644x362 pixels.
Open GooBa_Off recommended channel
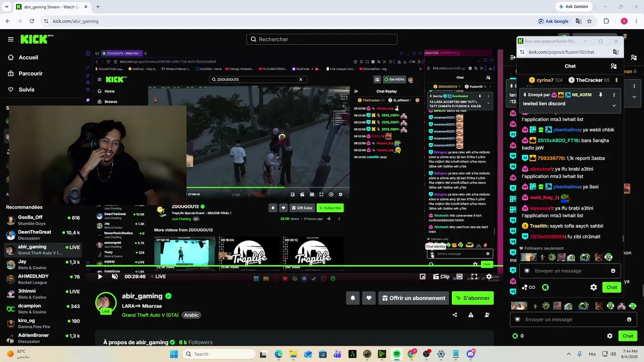(43, 220)
